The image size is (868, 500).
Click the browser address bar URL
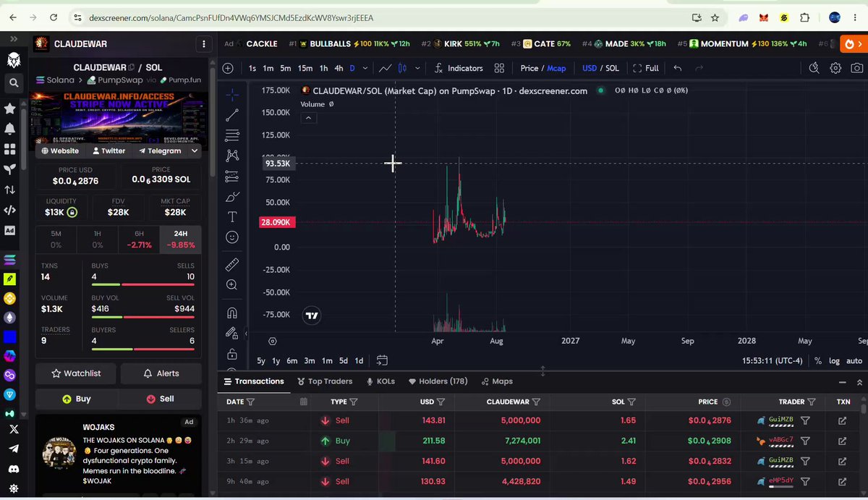tap(231, 17)
